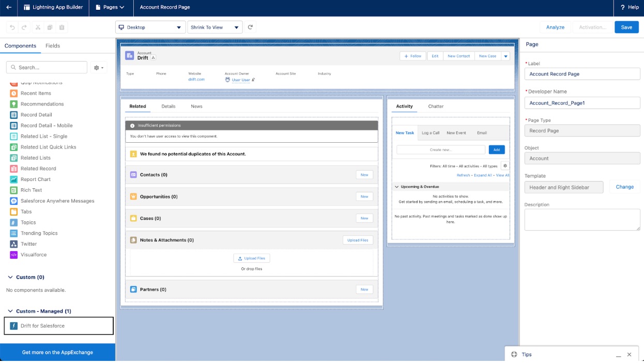Go back using the arrow in the header
The width and height of the screenshot is (644, 363).
[9, 7]
